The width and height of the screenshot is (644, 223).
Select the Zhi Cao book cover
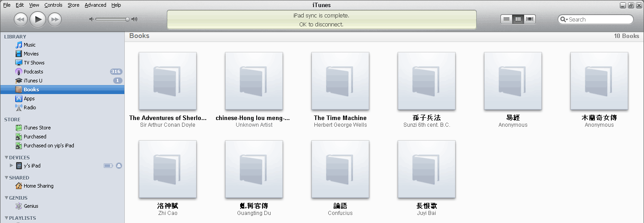pyautogui.click(x=168, y=169)
